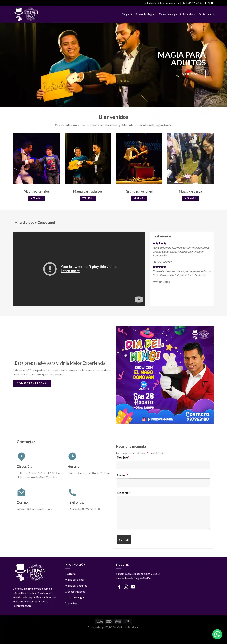Click the Facebook icon in top bar
227x644 pixels.
pyautogui.click(x=205, y=3)
